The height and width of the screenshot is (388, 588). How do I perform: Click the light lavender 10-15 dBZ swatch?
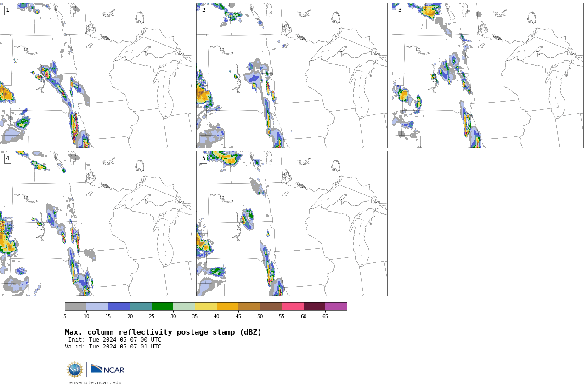(97, 307)
